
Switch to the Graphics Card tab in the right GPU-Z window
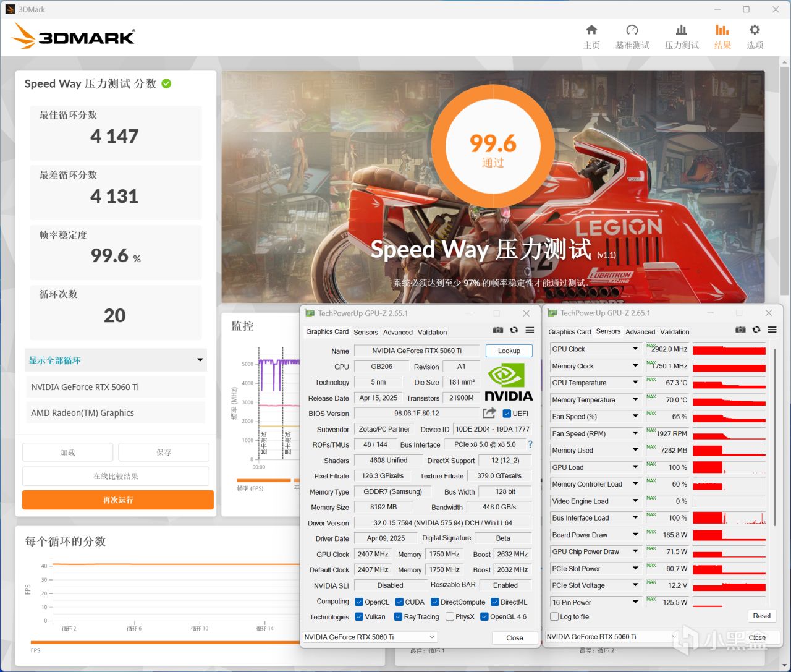click(x=570, y=332)
